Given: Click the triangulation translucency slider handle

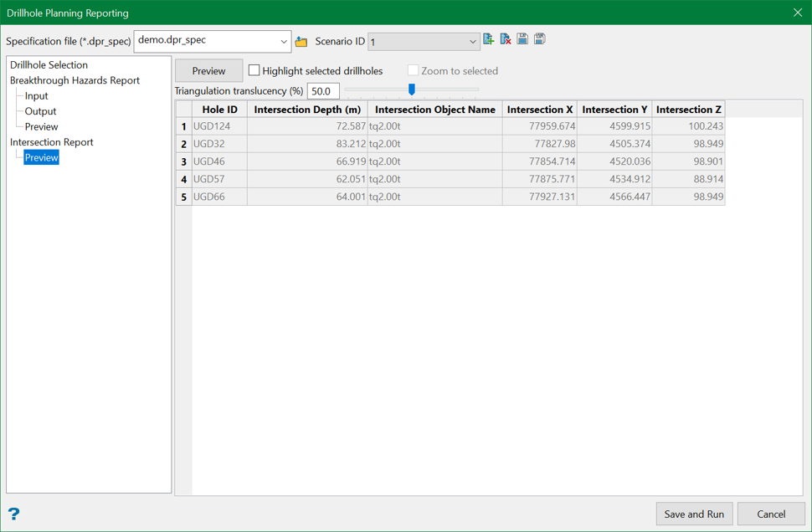Looking at the screenshot, I should pos(412,90).
